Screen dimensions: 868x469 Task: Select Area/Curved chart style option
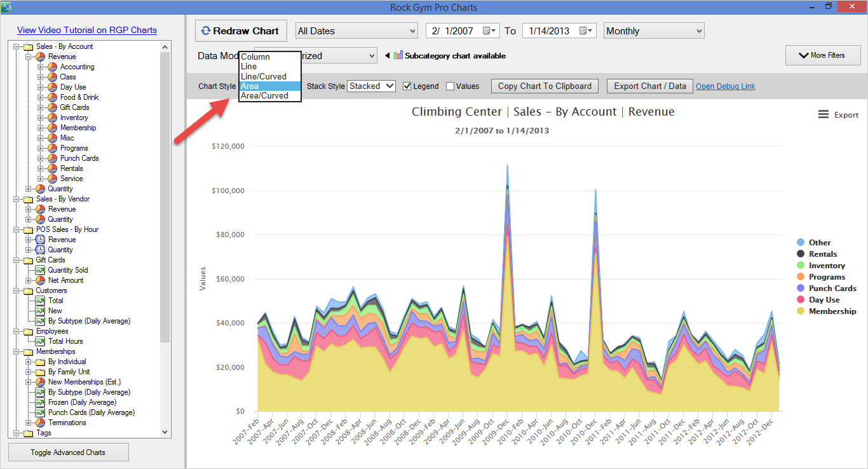click(270, 95)
